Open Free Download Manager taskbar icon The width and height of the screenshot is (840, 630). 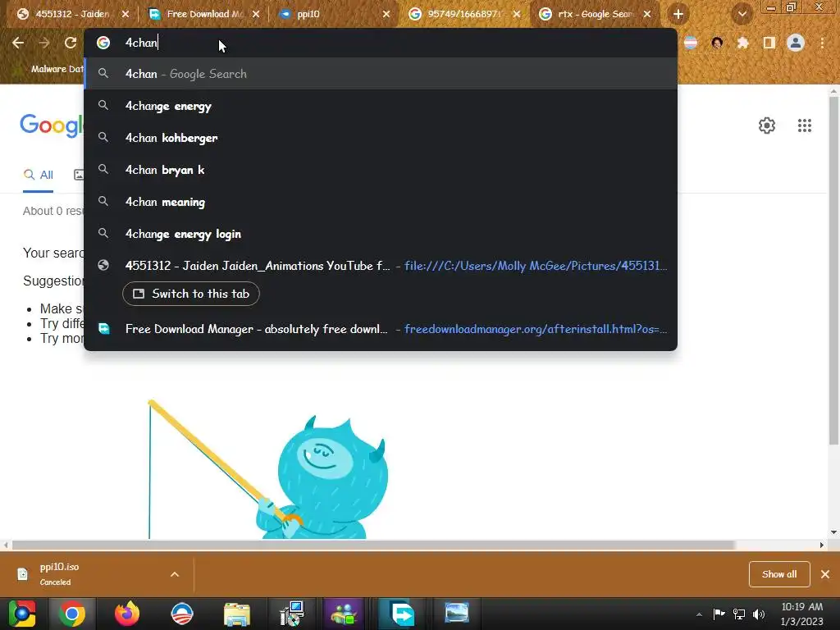(402, 614)
